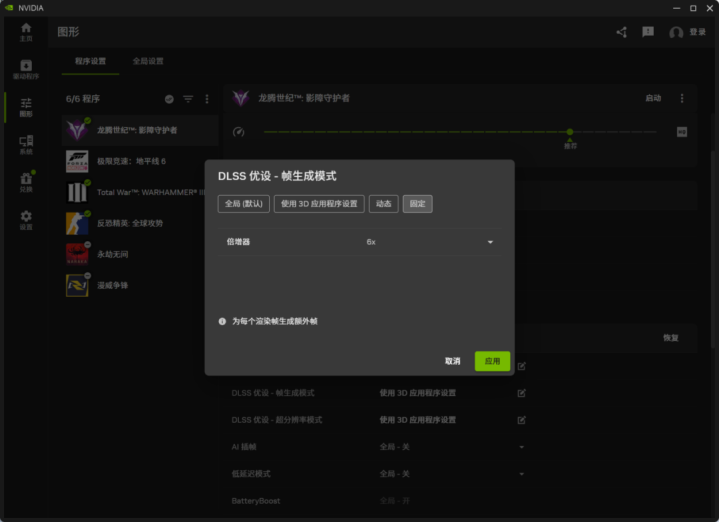Choose the 动态 mode option

[383, 204]
